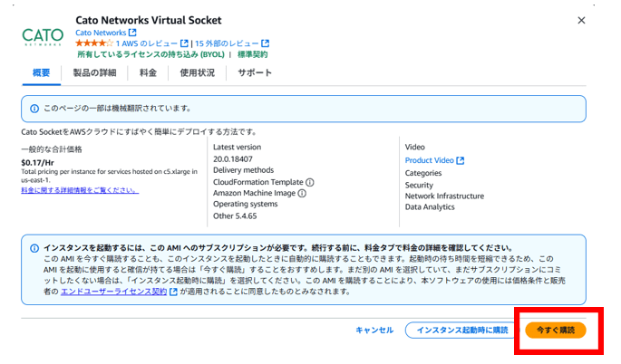621x364 pixels.
Task: Open 料金に関する詳細情報 pricing details link
Action: (79, 190)
